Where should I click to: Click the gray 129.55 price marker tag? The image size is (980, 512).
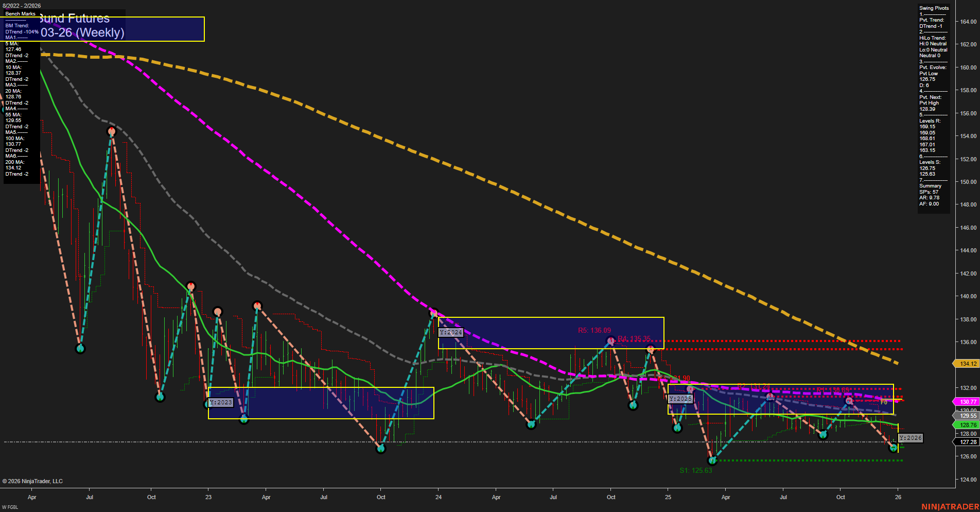pos(966,416)
